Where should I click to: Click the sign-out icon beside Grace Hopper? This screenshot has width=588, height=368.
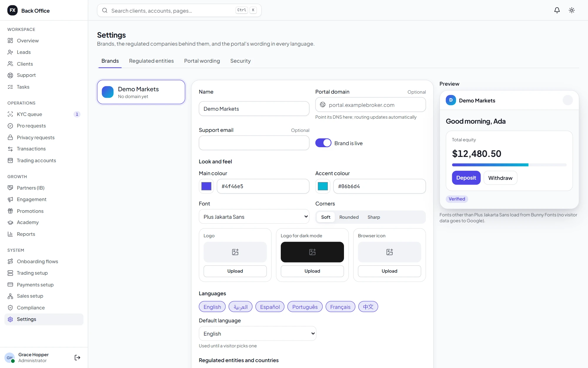point(77,357)
